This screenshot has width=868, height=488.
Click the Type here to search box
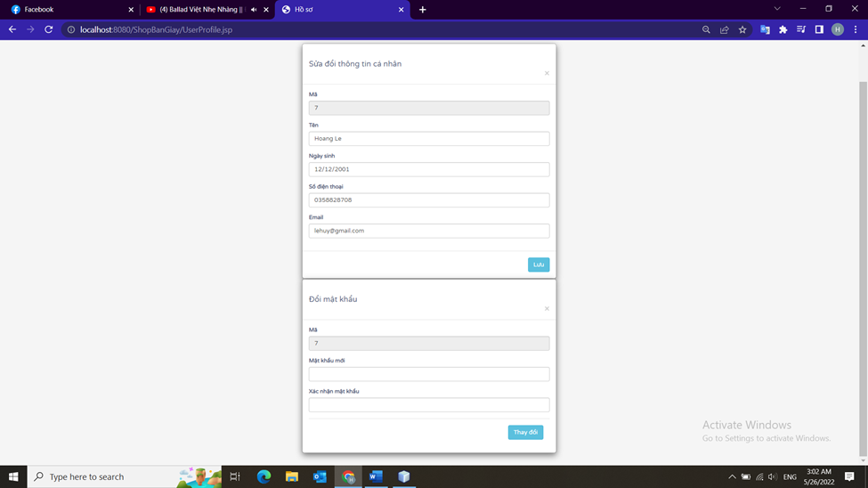pos(125,476)
